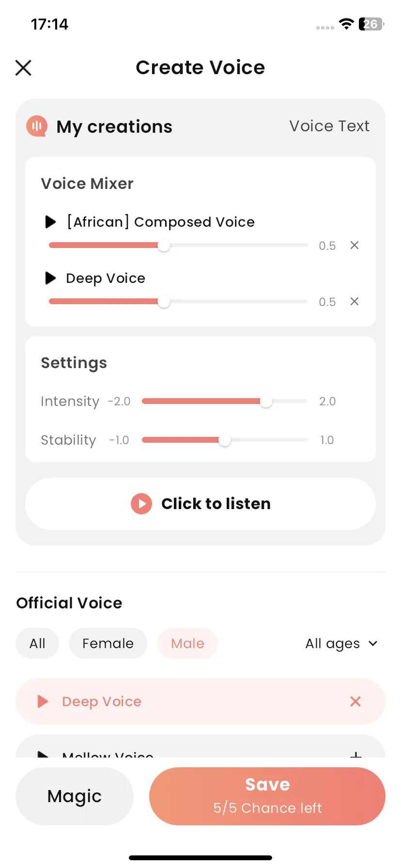Open the All ages dropdown

(x=341, y=643)
